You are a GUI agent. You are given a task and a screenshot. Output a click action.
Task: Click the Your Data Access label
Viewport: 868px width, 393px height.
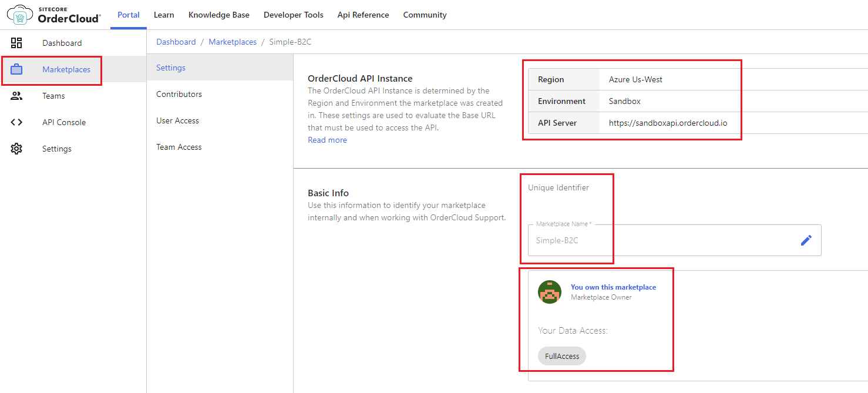click(x=573, y=331)
